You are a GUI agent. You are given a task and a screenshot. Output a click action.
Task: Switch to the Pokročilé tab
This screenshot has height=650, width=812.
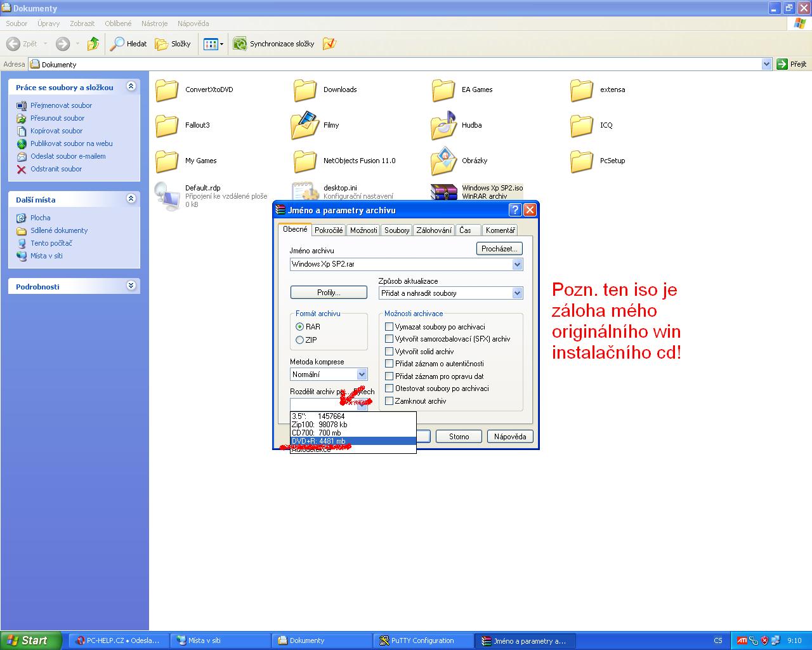coord(329,230)
